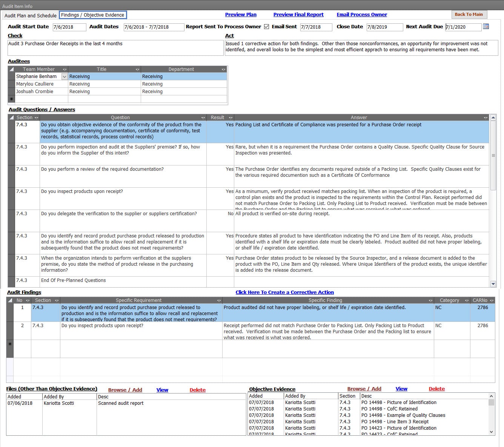Click new row marker in Auditees grid
The image size is (504, 447).
click(12, 99)
